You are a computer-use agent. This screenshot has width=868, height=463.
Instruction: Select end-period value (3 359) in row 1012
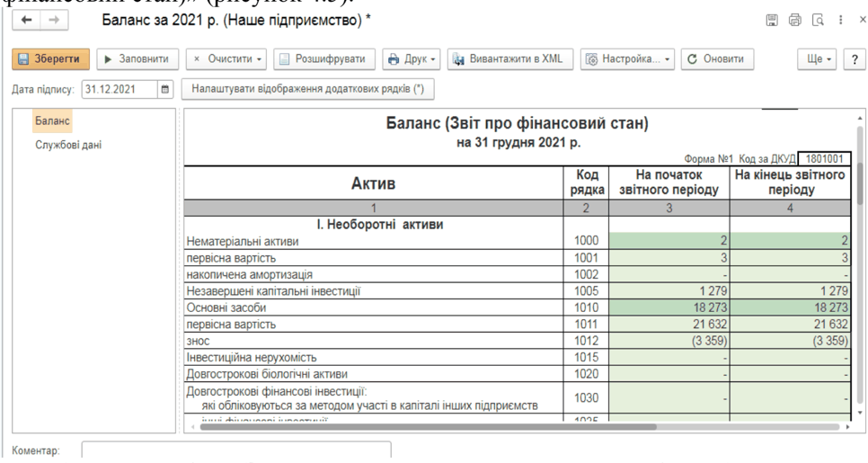pos(790,341)
